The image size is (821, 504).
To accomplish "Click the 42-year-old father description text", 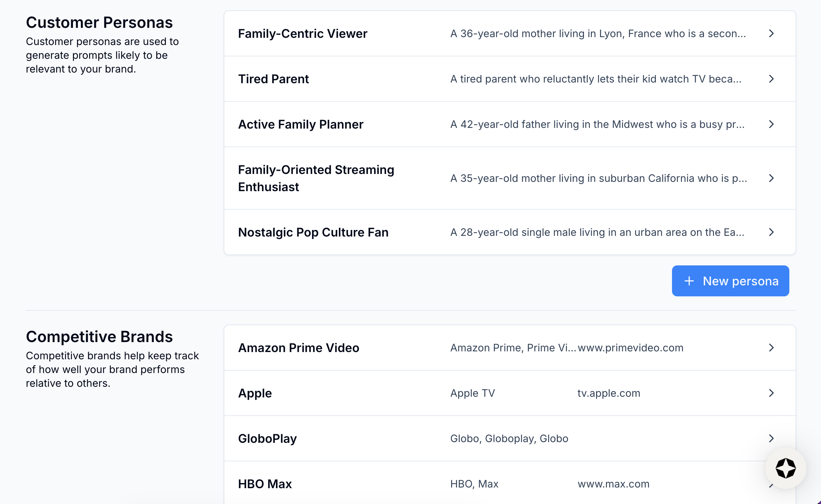I will (x=597, y=124).
